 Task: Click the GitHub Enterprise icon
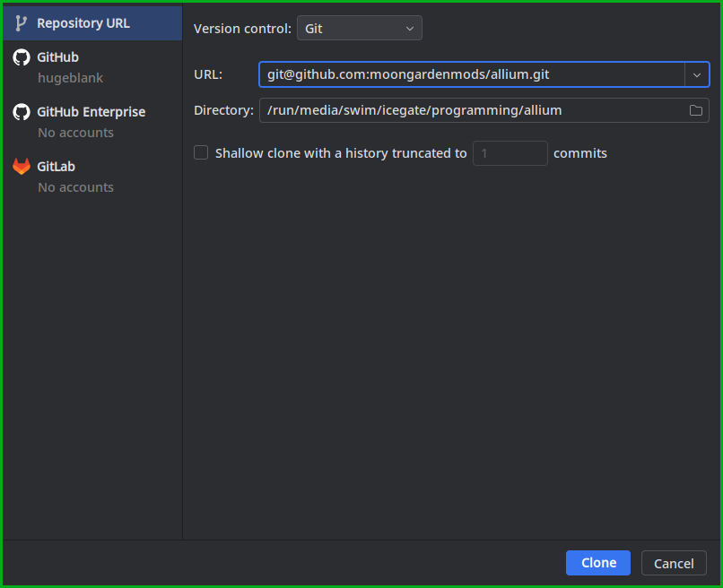pyautogui.click(x=21, y=111)
